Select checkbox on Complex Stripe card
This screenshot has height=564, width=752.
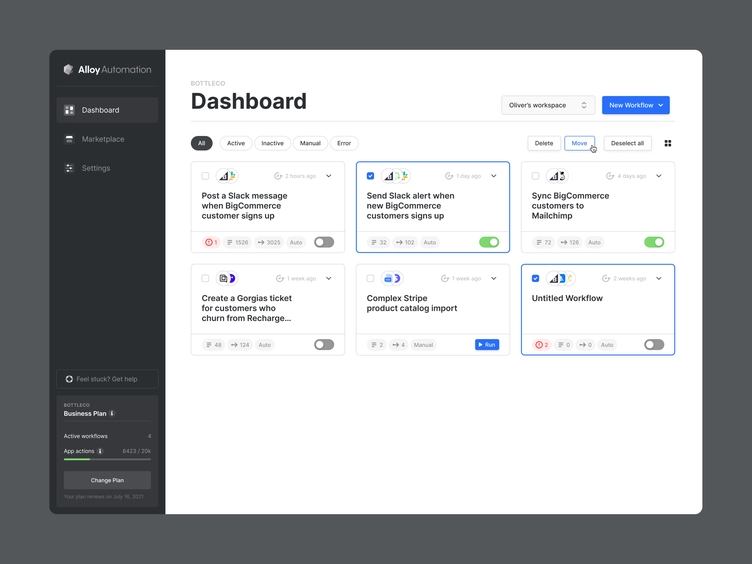pos(370,278)
